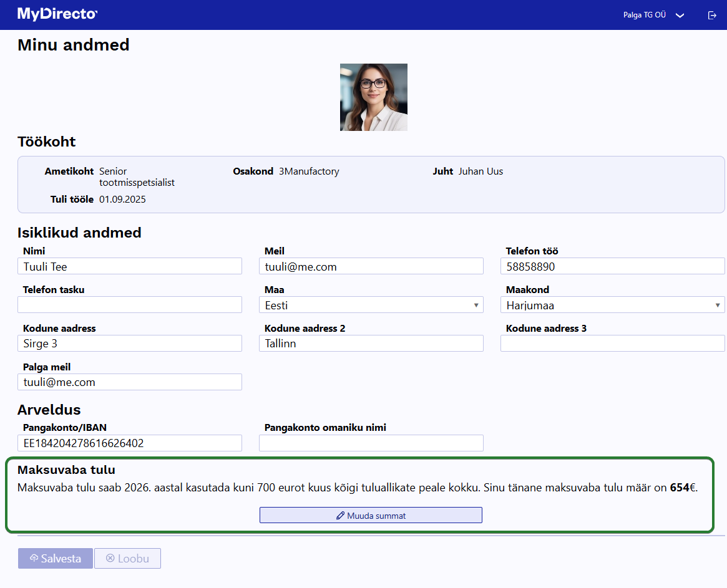
Task: Click the employee profile photo
Action: point(373,97)
